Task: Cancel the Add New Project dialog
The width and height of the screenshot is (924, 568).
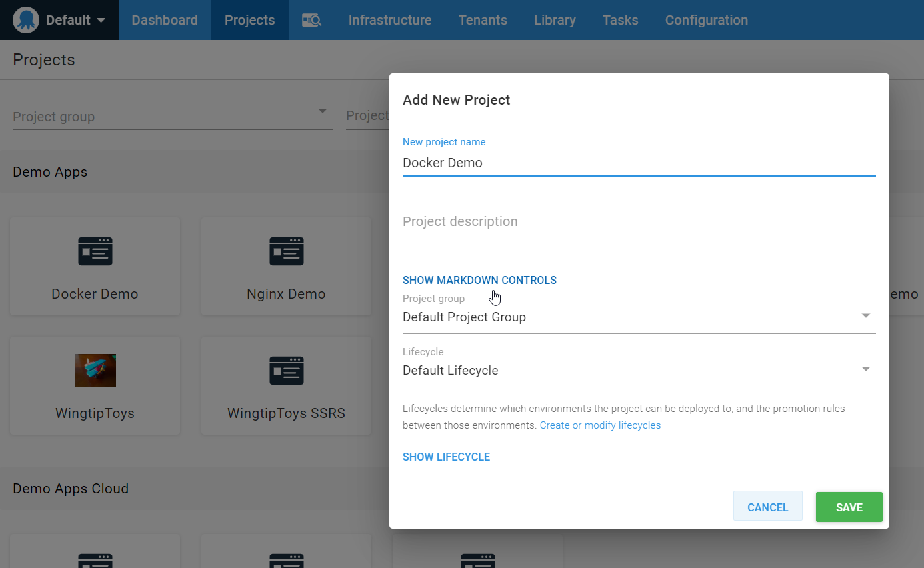Action: tap(767, 507)
